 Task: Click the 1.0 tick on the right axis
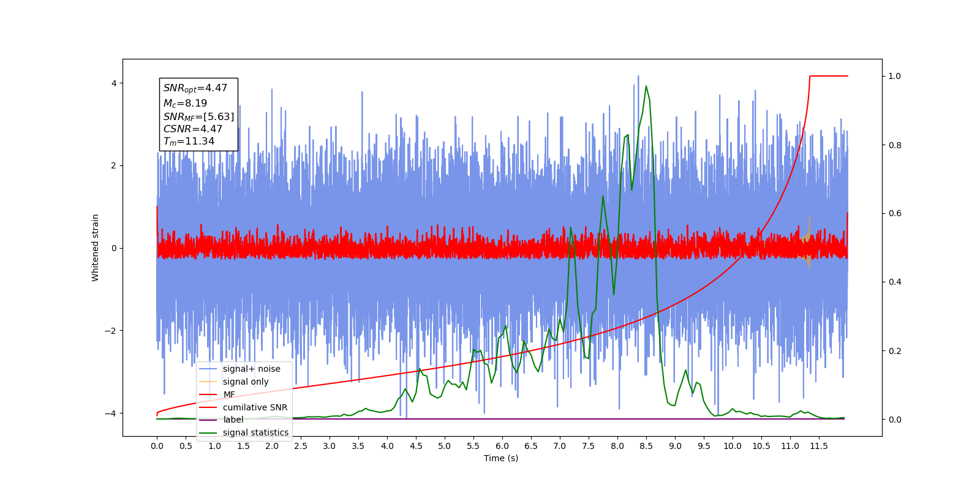click(x=895, y=76)
